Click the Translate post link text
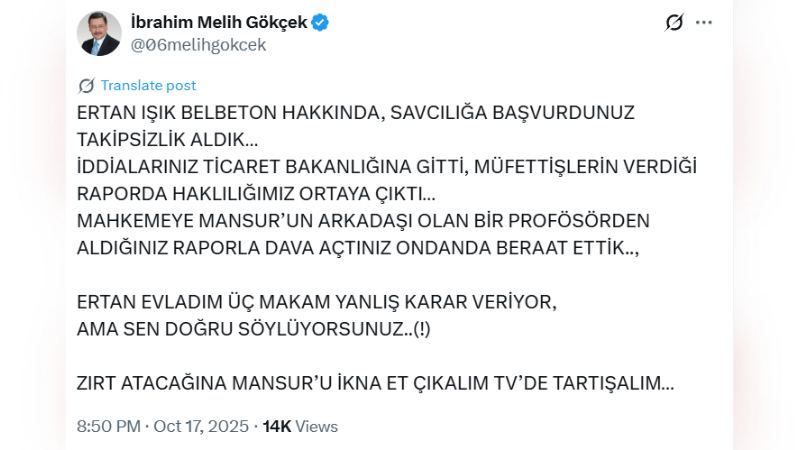This screenshot has width=800, height=450. (x=148, y=86)
